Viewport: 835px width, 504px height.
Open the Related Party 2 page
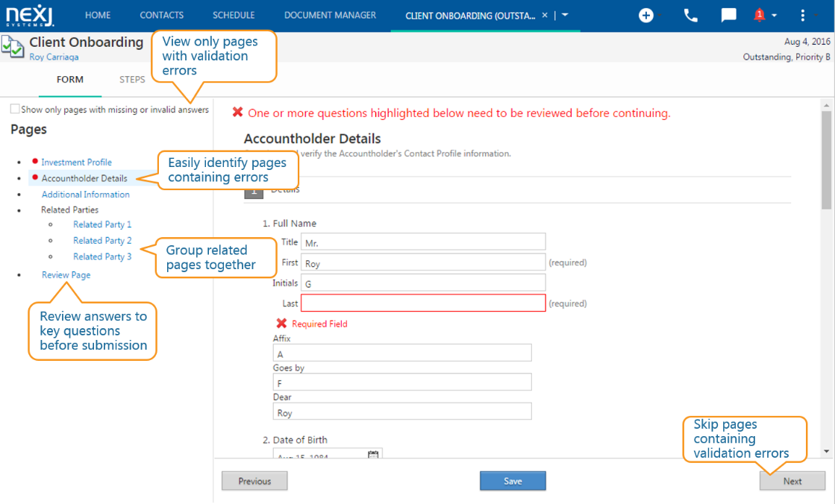pos(102,241)
